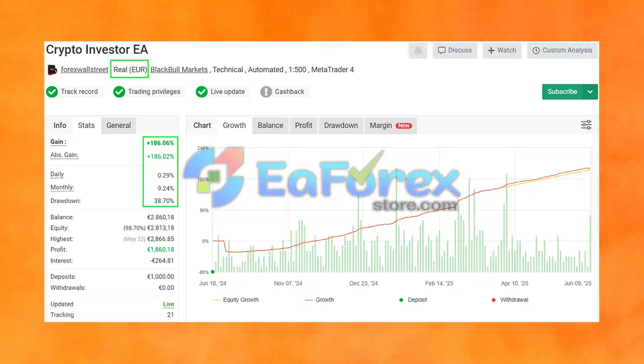Click the Subscribe button
The image size is (644, 364).
562,92
